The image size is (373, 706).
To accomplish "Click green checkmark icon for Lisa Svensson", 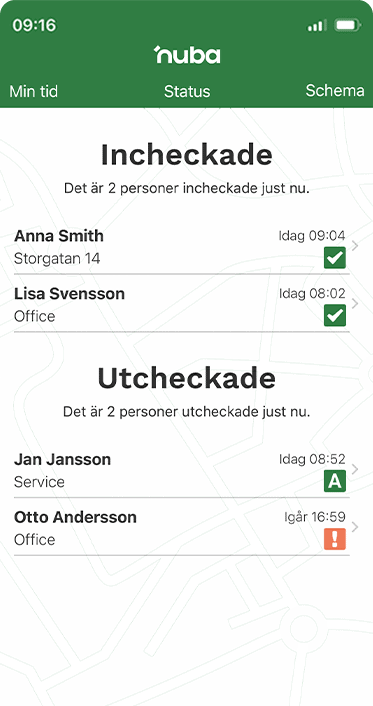I will point(335,315).
